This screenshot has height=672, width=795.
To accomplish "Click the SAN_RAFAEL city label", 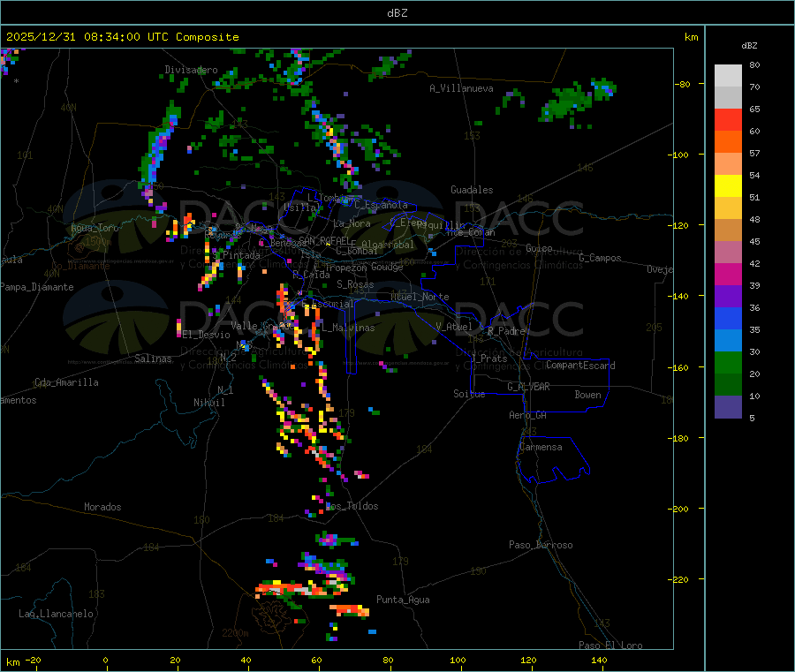I will 324,240.
